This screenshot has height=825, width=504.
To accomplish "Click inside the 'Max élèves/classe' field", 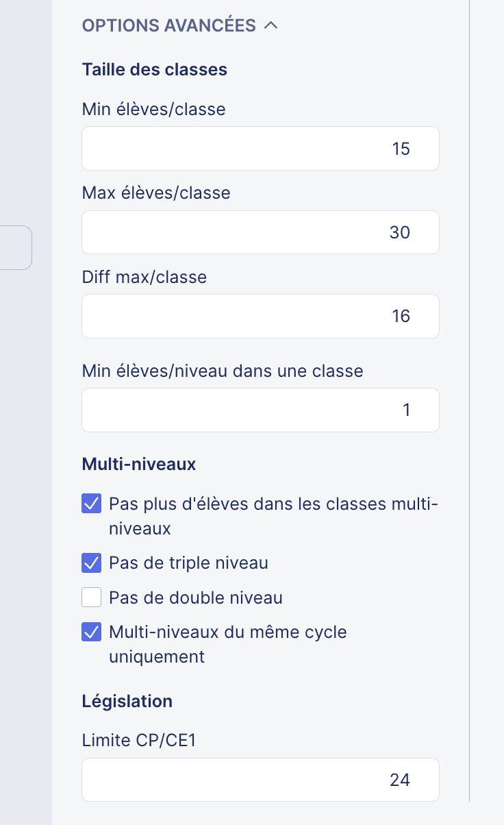I will [260, 232].
